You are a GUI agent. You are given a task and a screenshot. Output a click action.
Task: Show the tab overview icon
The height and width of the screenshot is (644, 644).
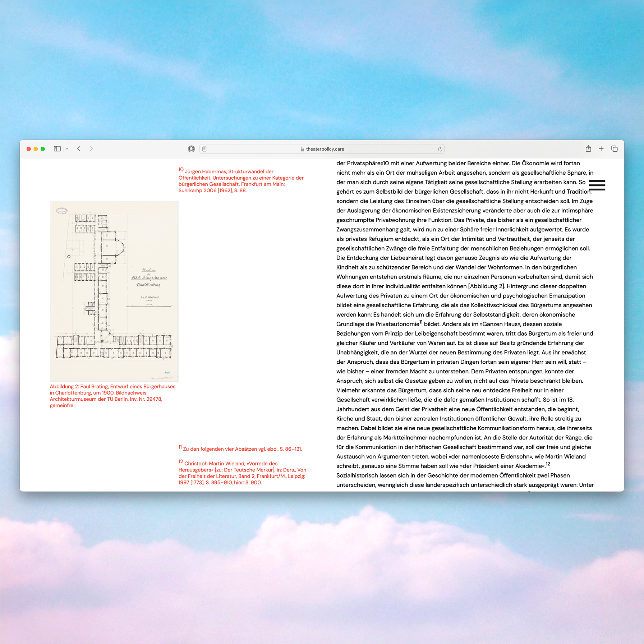pyautogui.click(x=615, y=149)
